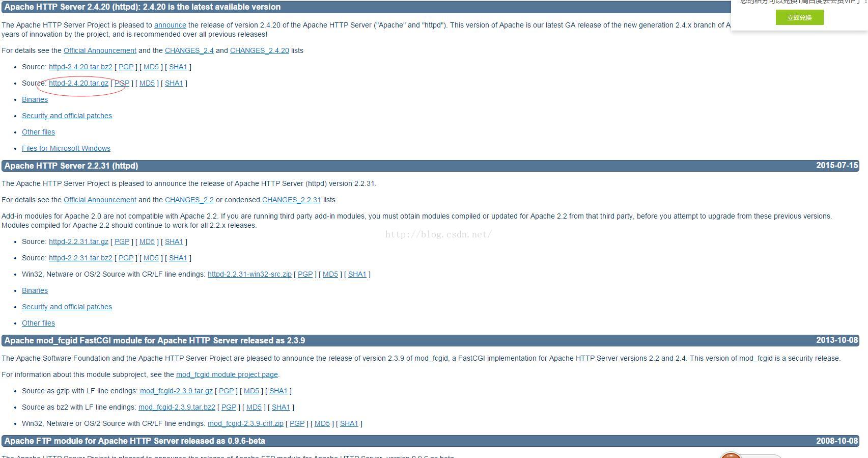Image resolution: width=868 pixels, height=458 pixels.
Task: Open the MD5 checksum for mod_fcgid-2.3.9.tar.bz2
Action: click(x=254, y=407)
